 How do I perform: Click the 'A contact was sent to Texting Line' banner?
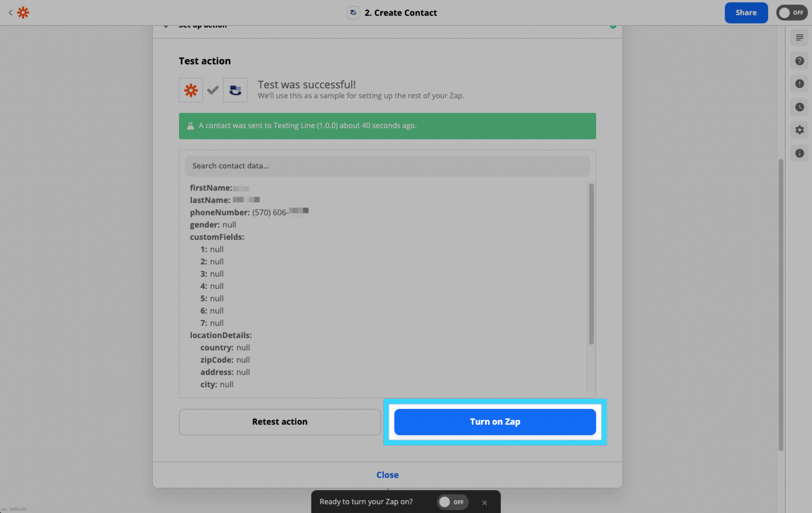(387, 126)
